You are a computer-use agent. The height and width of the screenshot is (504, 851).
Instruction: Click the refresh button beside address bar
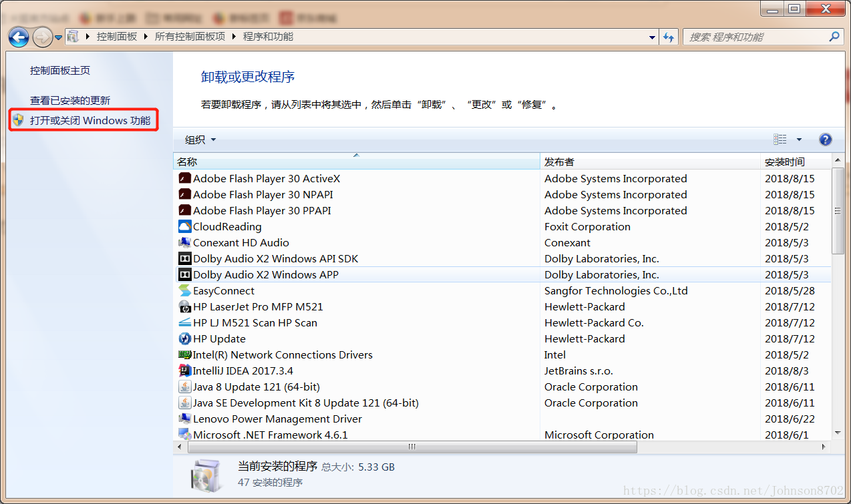tap(669, 37)
